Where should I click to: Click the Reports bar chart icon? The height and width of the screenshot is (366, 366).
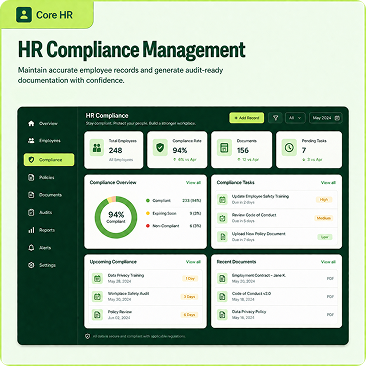[x=31, y=230]
